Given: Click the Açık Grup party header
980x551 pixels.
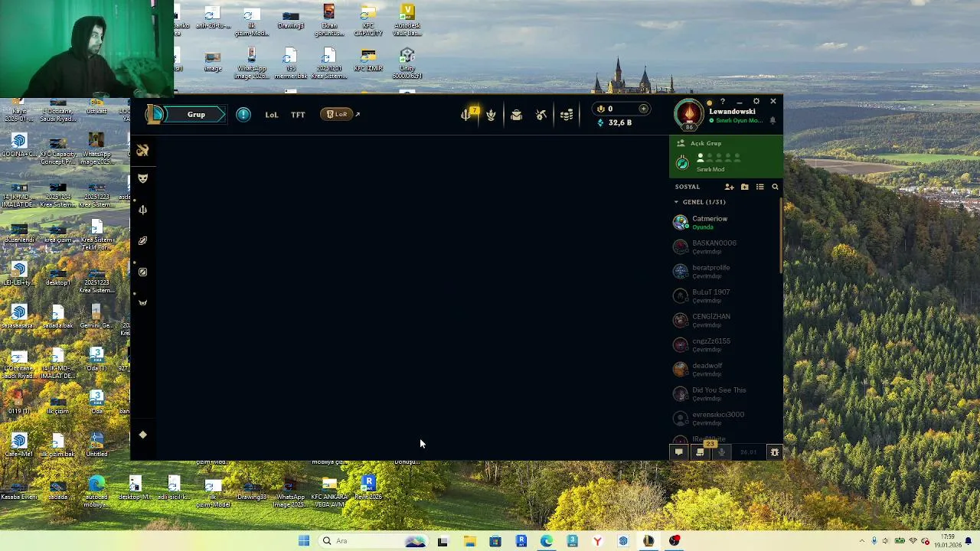Looking at the screenshot, I should [706, 143].
